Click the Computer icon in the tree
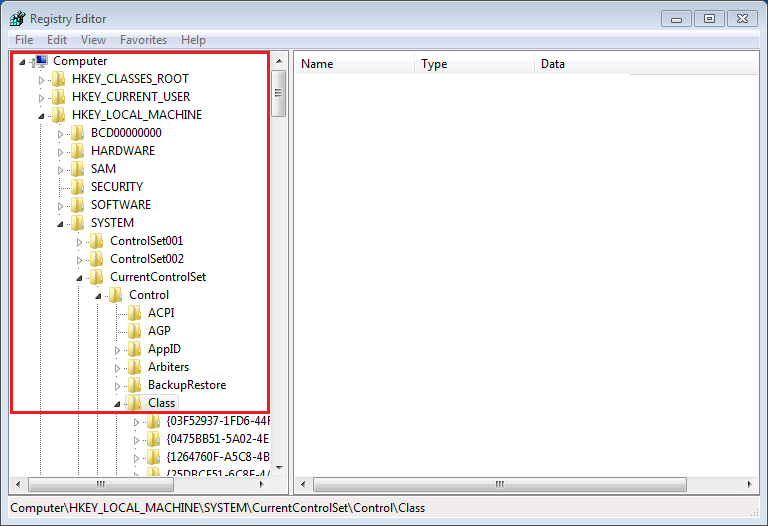Viewport: 768px width, 526px height. click(40, 61)
